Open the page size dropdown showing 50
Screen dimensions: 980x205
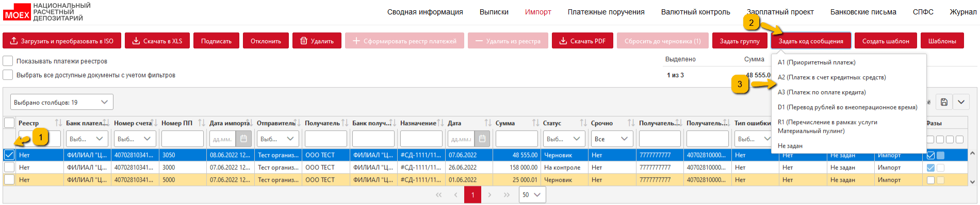pyautogui.click(x=532, y=195)
